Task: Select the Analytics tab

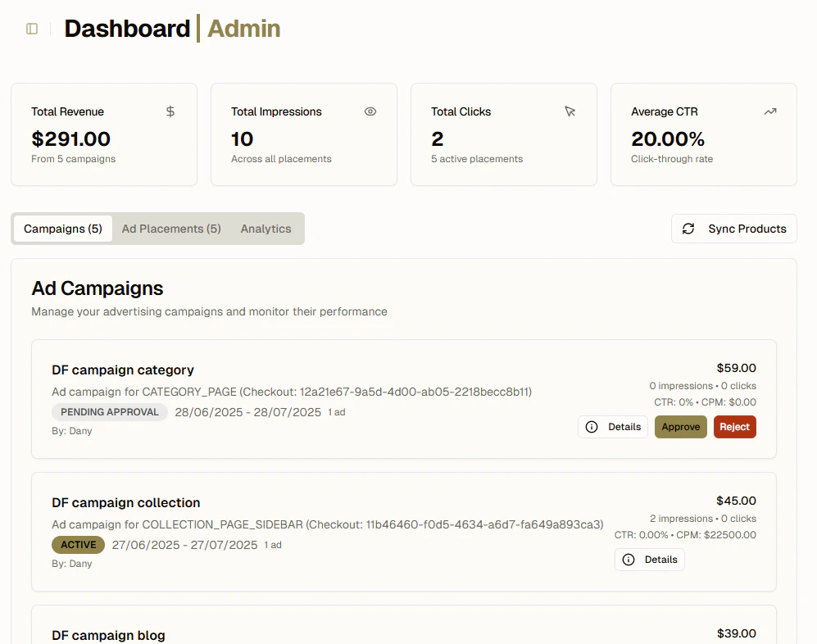Action: [x=266, y=229]
